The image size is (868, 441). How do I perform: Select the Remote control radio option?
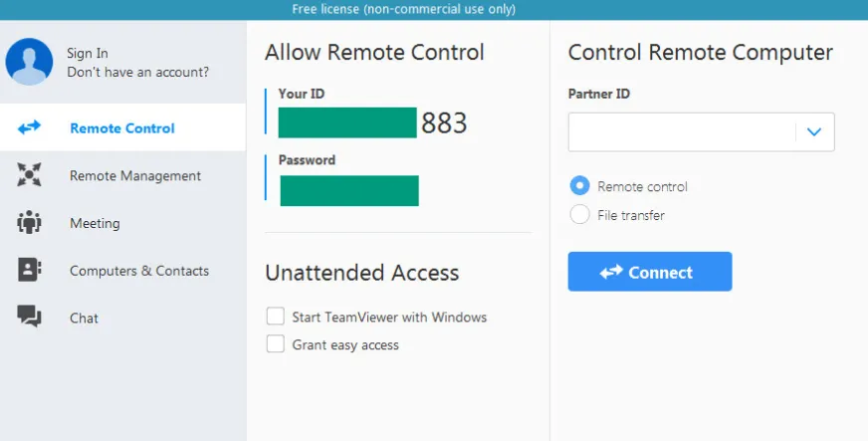click(579, 186)
